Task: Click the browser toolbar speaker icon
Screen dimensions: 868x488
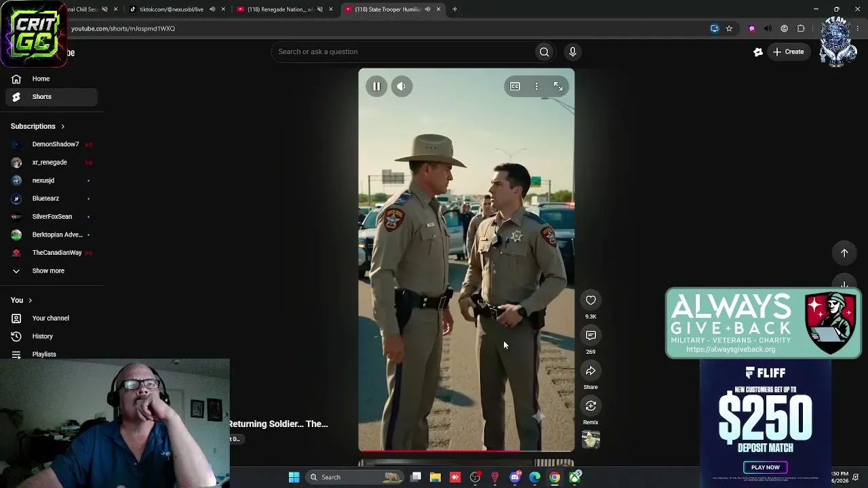Action: coord(768,28)
